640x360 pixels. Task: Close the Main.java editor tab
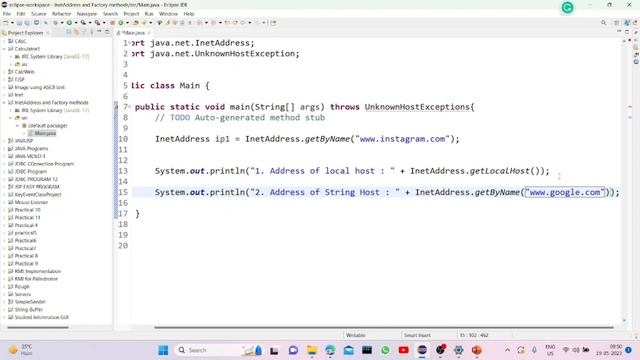pyautogui.click(x=149, y=33)
